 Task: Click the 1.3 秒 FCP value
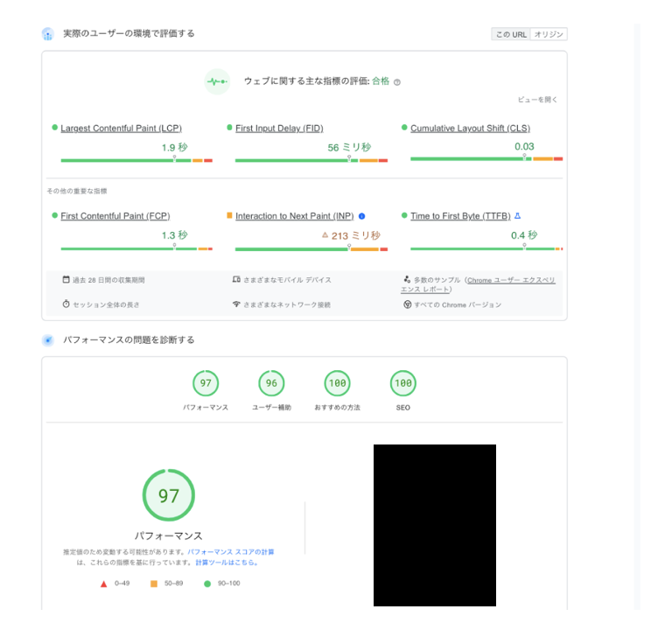click(174, 235)
